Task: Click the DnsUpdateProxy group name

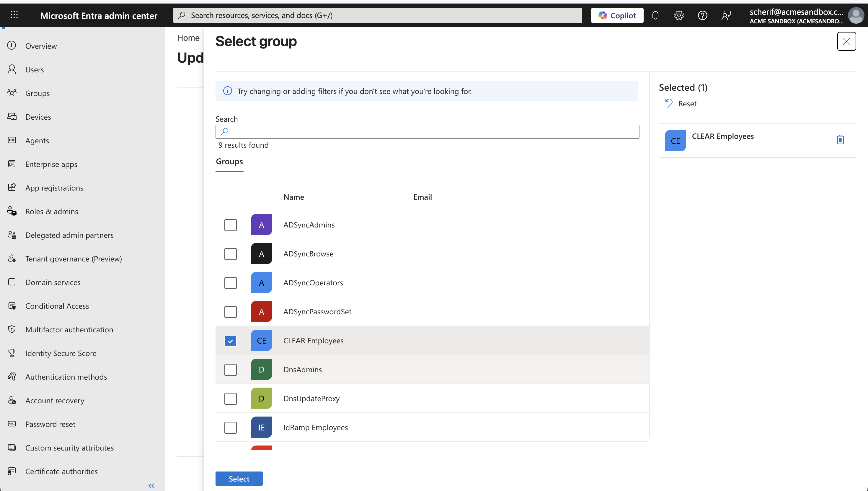Action: click(311, 399)
